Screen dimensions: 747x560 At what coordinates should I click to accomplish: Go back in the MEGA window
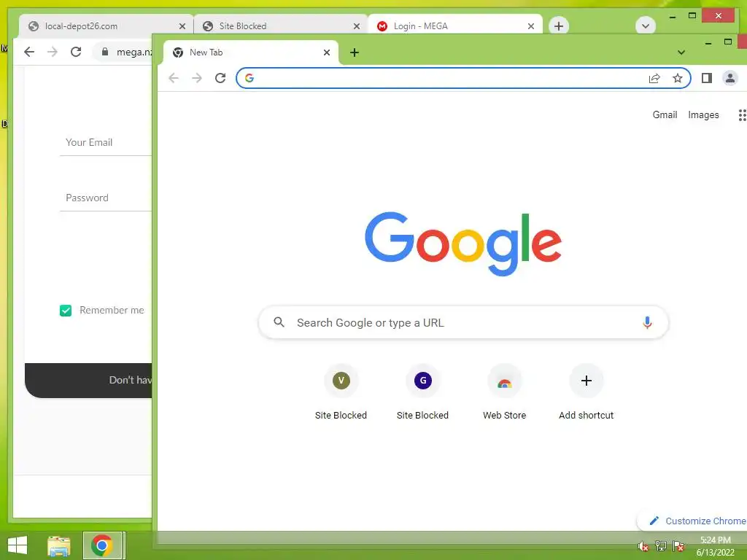(x=29, y=52)
